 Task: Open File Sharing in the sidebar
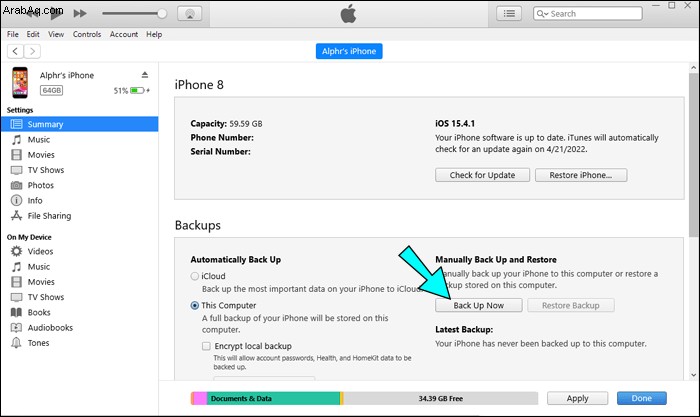click(49, 216)
